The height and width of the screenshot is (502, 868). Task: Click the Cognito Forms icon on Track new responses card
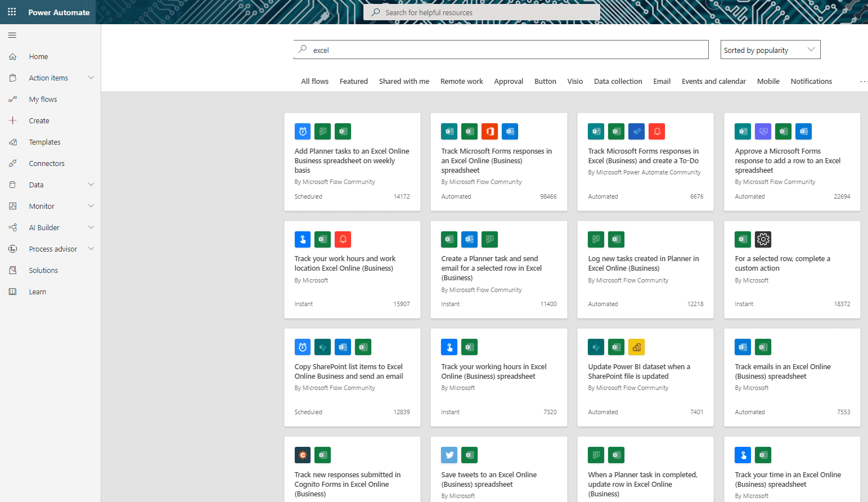point(303,455)
